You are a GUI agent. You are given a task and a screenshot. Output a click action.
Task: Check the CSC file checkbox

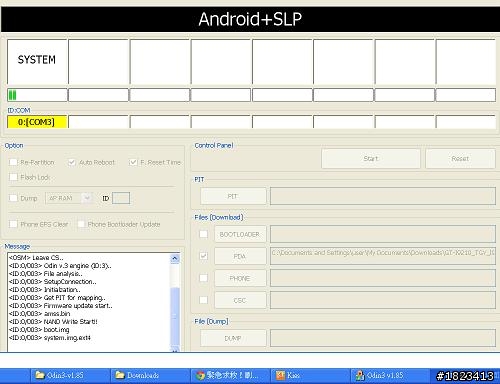tap(203, 300)
